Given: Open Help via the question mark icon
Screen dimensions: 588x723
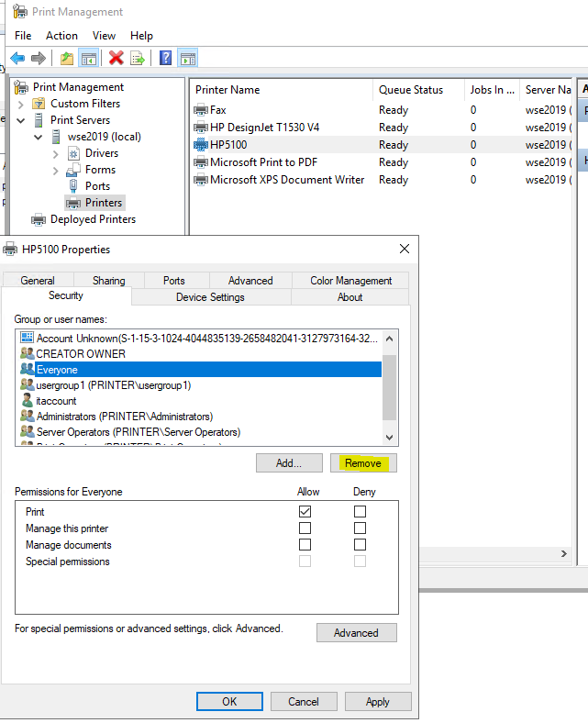Looking at the screenshot, I should tap(165, 58).
